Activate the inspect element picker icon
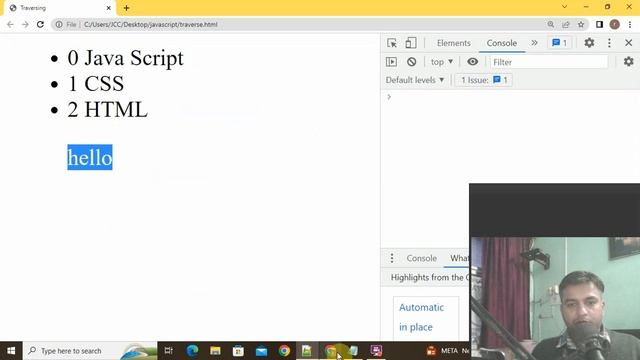Image resolution: width=640 pixels, height=360 pixels. (392, 43)
